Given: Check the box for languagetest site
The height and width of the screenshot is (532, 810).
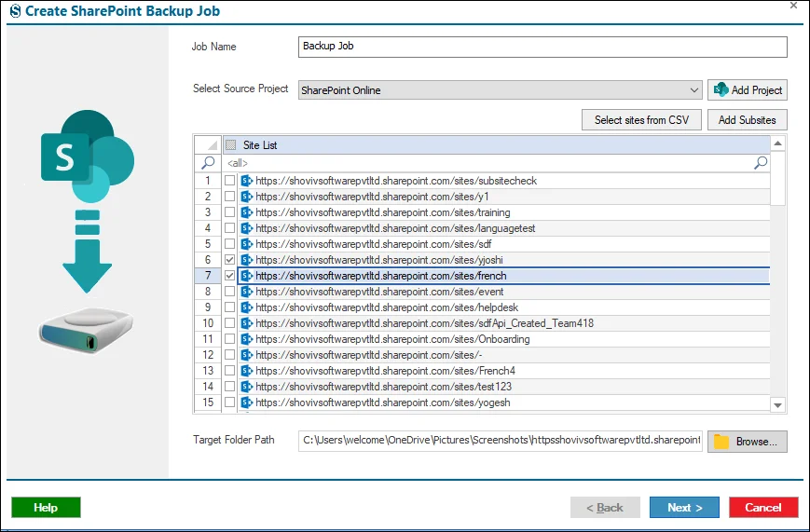Looking at the screenshot, I should pyautogui.click(x=230, y=228).
